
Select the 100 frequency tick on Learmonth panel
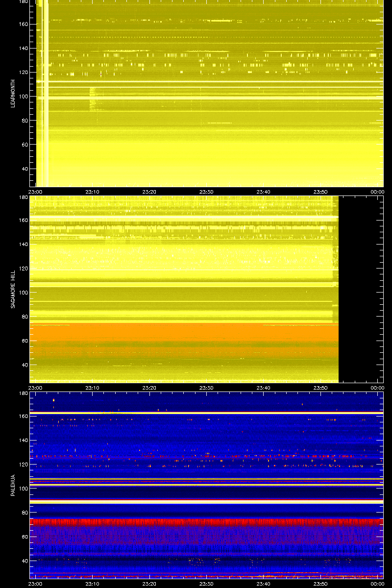[x=24, y=97]
